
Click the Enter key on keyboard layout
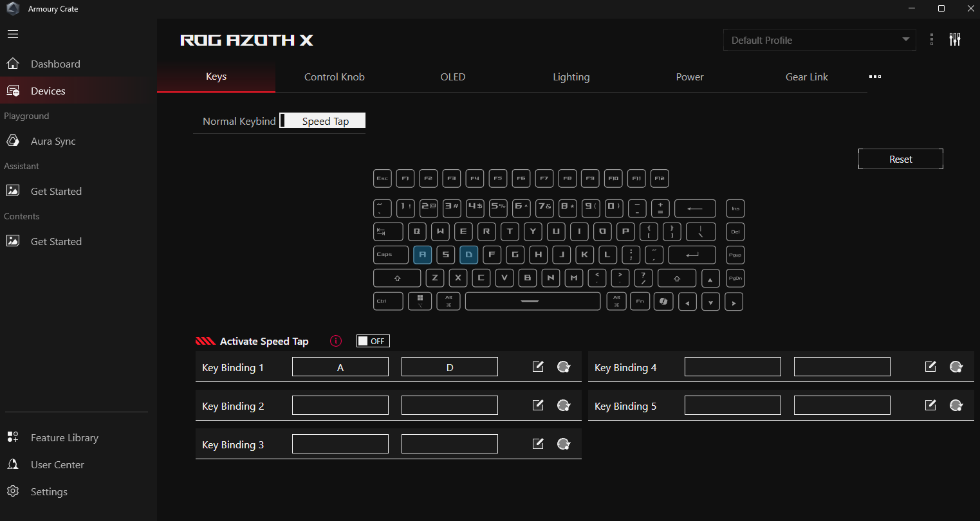692,255
